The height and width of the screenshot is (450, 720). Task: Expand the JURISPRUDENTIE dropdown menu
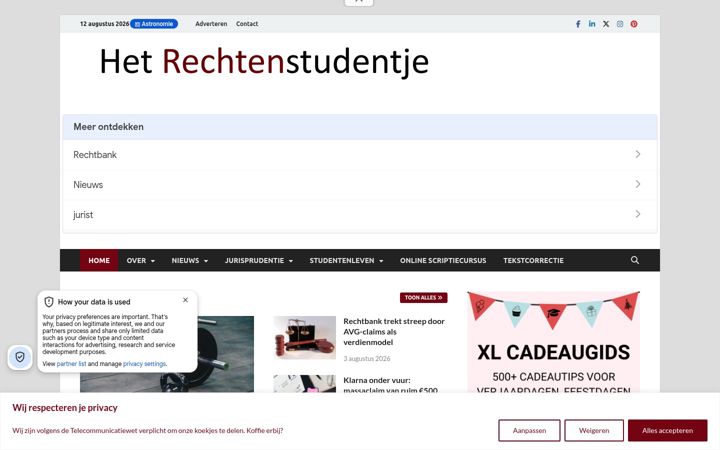[259, 260]
